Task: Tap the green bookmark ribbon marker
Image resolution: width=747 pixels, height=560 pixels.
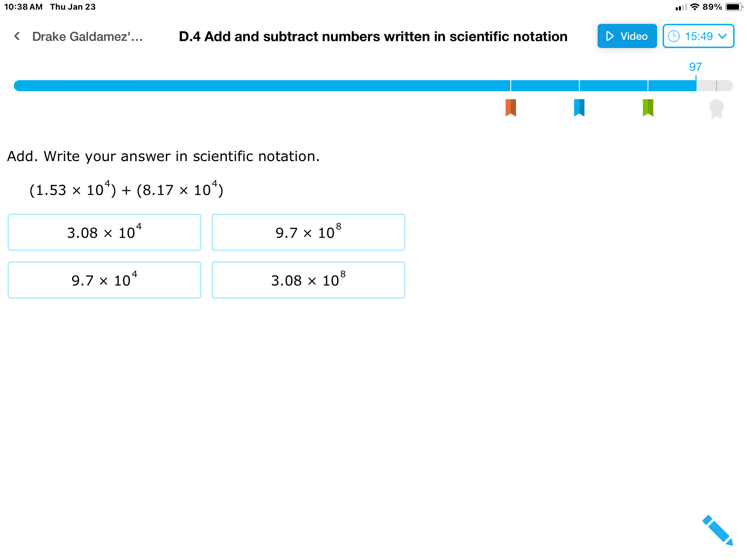Action: [x=648, y=108]
